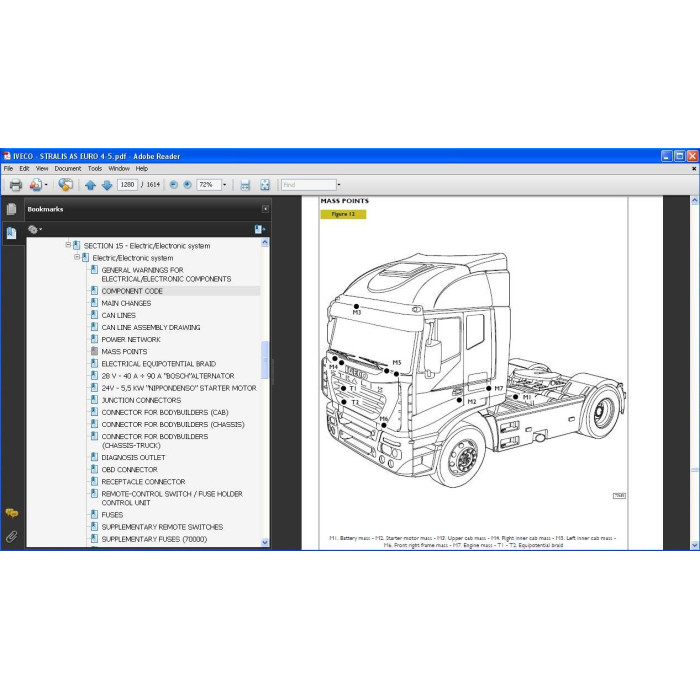Collapse Electric/Electronic system sub-node
The height and width of the screenshot is (700, 700).
coord(77,257)
